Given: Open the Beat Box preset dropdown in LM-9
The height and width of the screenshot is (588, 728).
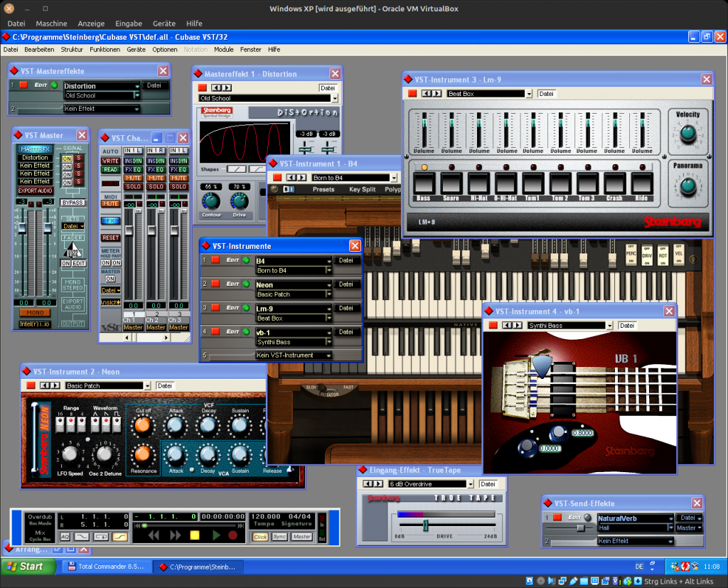Looking at the screenshot, I should [529, 94].
